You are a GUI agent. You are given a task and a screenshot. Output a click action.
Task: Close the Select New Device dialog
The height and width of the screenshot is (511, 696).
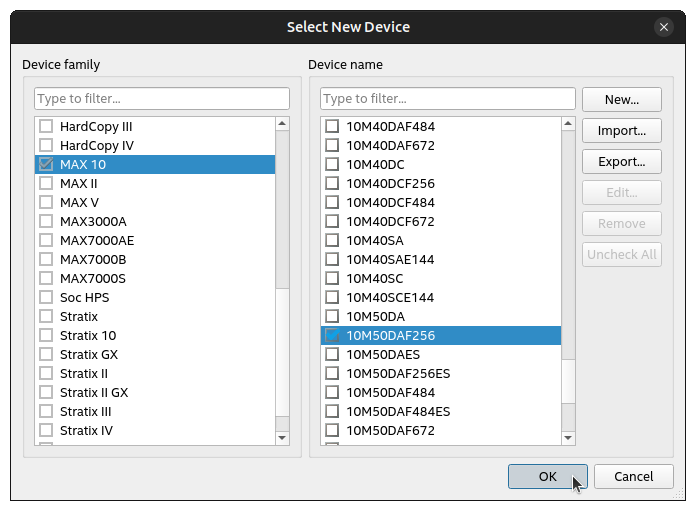click(x=663, y=27)
